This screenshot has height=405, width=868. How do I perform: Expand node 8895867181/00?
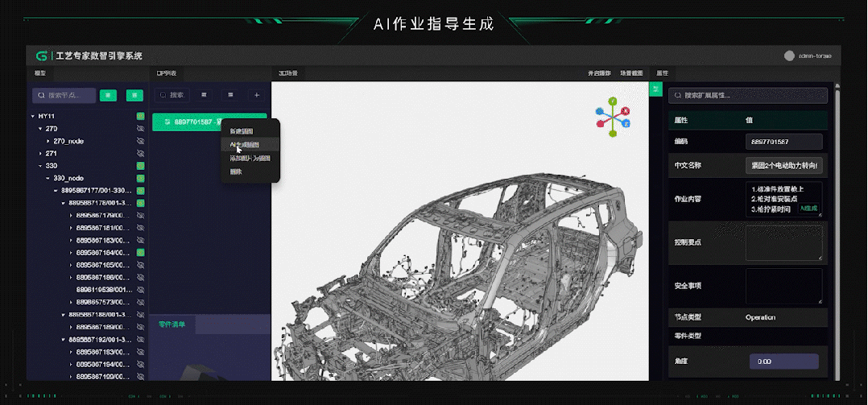(x=71, y=227)
